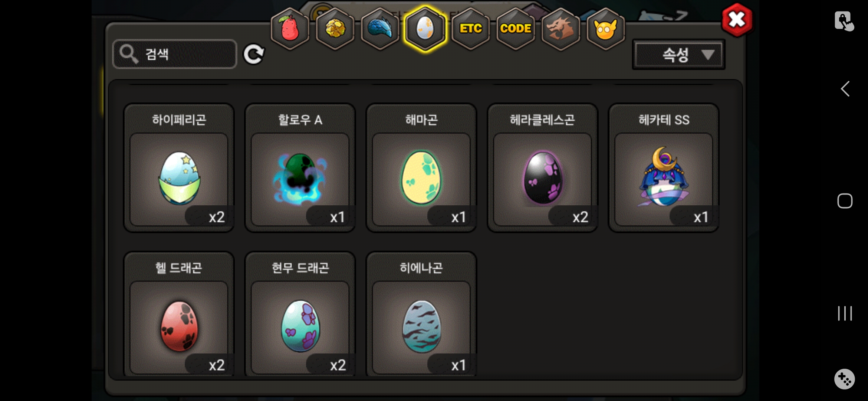Screen dimensions: 868x401
Task: Pick the 헤카테 SS moon egg
Action: [x=664, y=168]
